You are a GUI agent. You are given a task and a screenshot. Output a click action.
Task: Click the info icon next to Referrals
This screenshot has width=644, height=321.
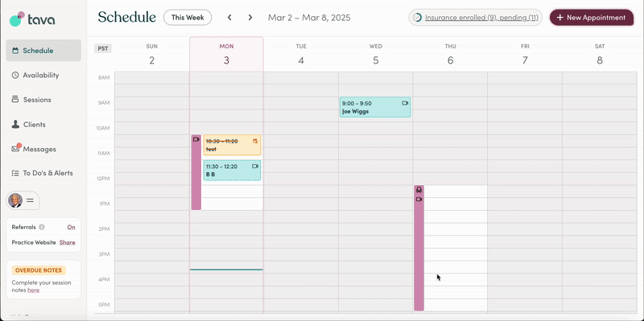coord(42,227)
